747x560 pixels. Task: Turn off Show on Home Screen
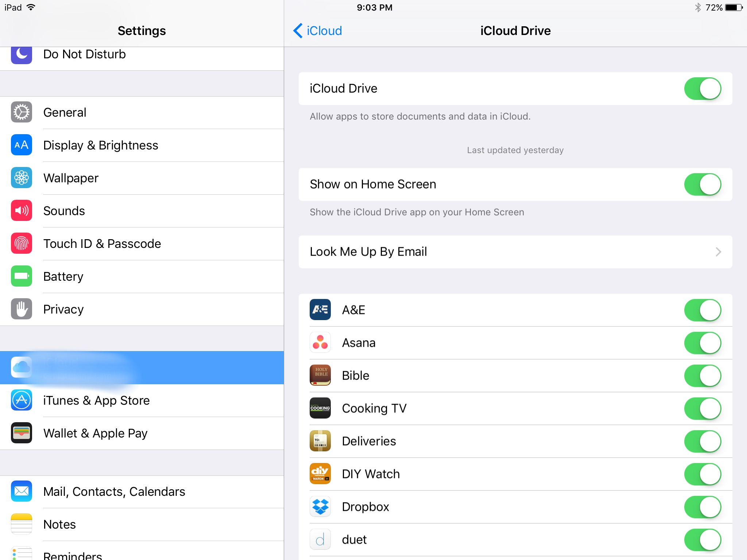(702, 184)
